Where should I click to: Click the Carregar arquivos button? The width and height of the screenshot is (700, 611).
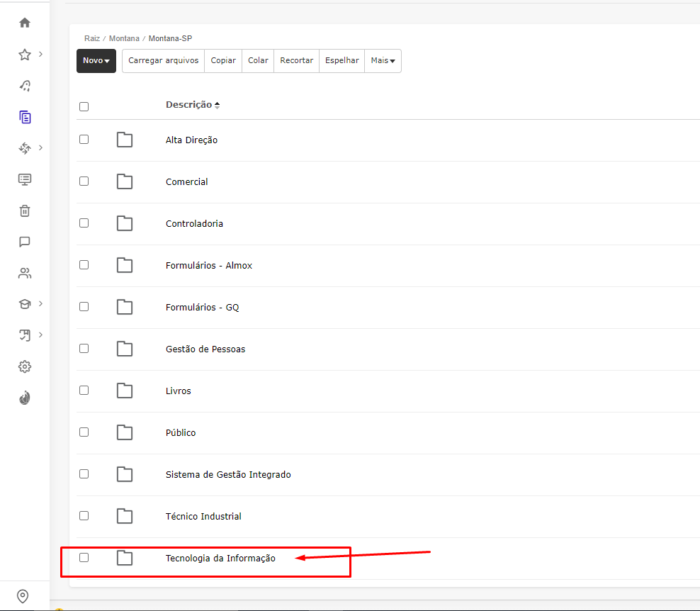pyautogui.click(x=163, y=61)
